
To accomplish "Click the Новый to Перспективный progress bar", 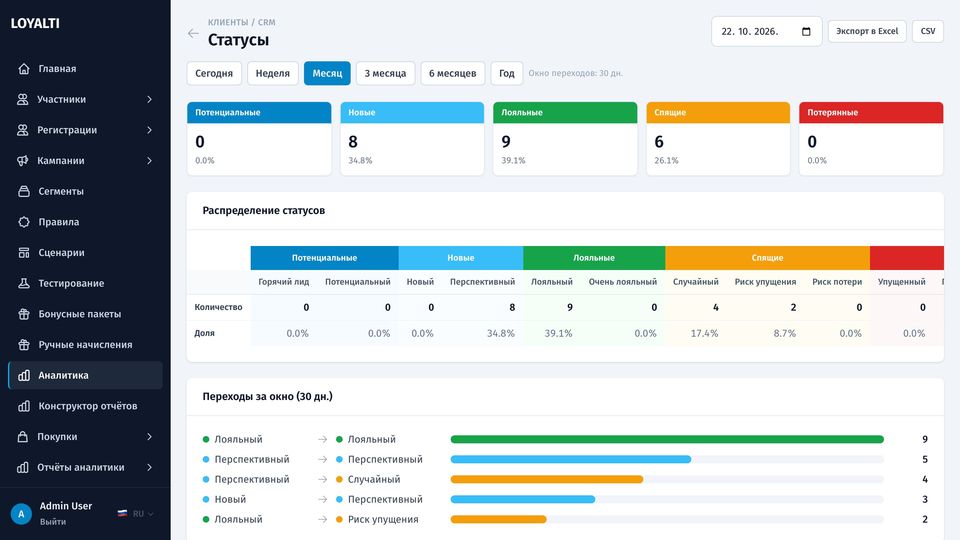I will (523, 499).
